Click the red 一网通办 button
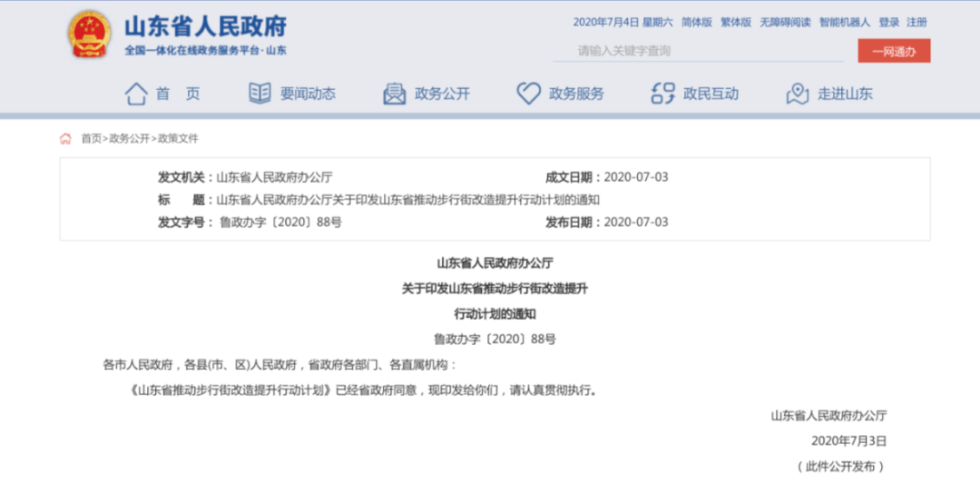The height and width of the screenshot is (484, 980). [x=894, y=51]
